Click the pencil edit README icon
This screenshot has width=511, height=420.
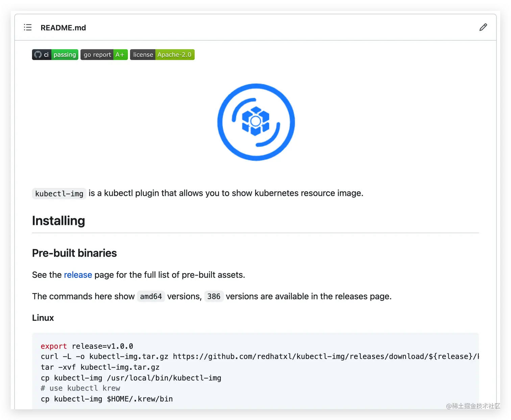(483, 27)
